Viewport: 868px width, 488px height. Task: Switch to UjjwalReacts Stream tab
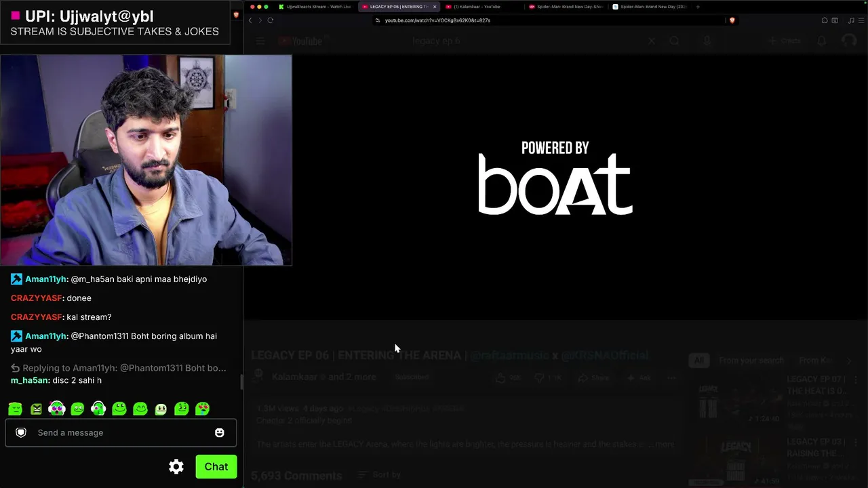point(315,7)
